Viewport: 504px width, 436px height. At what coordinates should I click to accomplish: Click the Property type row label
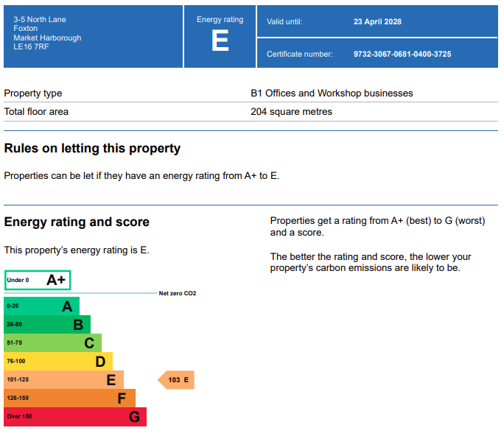[33, 94]
